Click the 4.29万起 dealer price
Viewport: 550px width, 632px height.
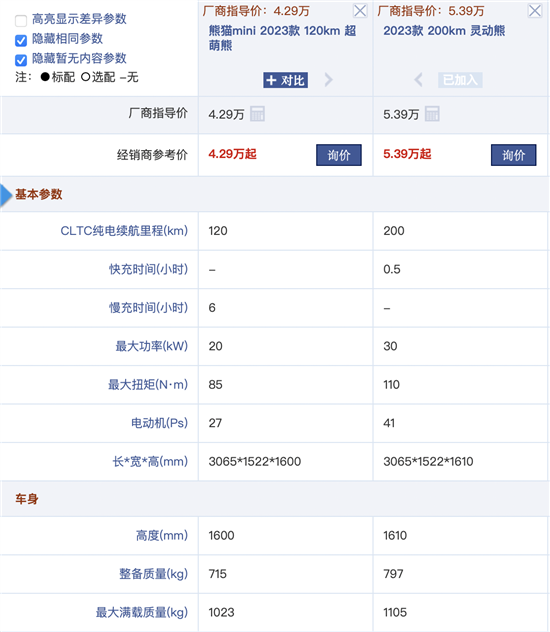[x=232, y=154]
